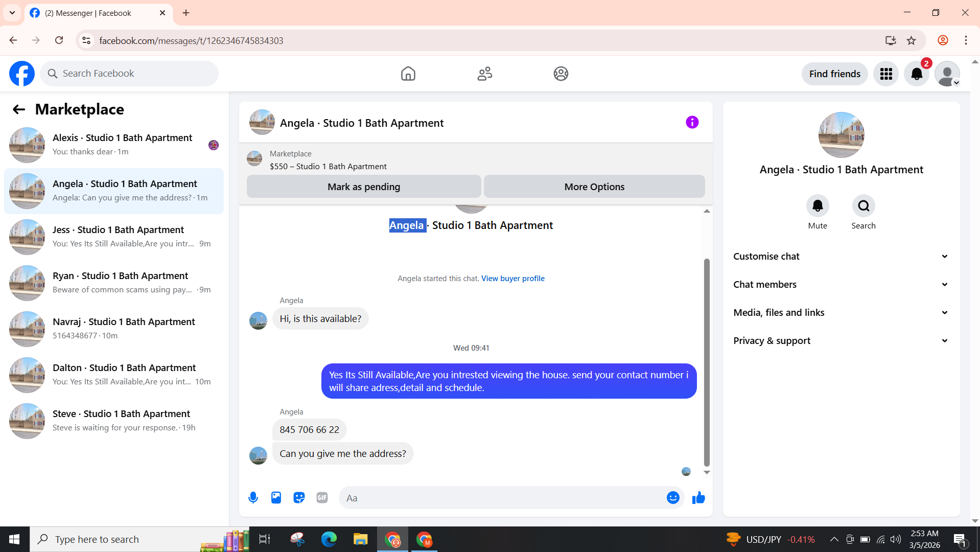Record a voice clip with microphone icon

253,498
